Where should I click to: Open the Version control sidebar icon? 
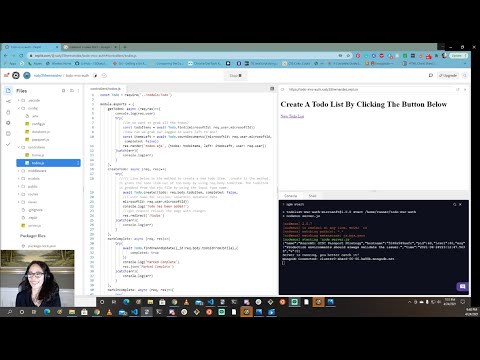pos(8,101)
